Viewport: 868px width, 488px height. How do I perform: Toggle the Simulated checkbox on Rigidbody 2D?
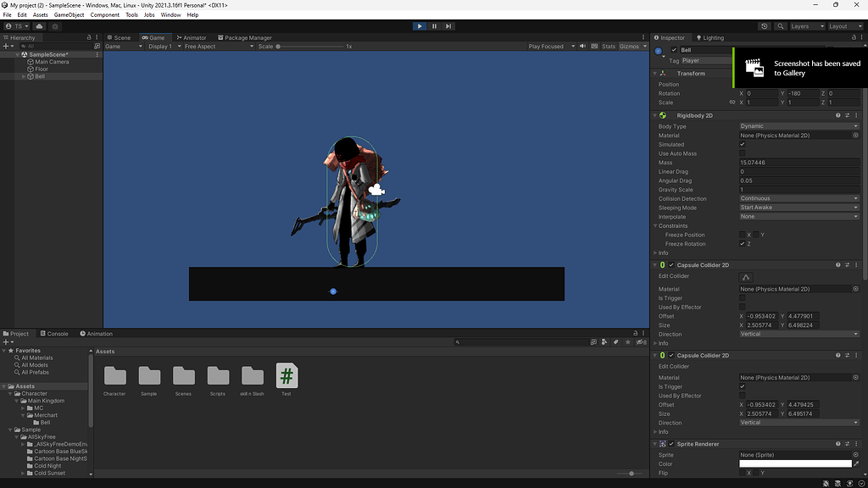742,144
